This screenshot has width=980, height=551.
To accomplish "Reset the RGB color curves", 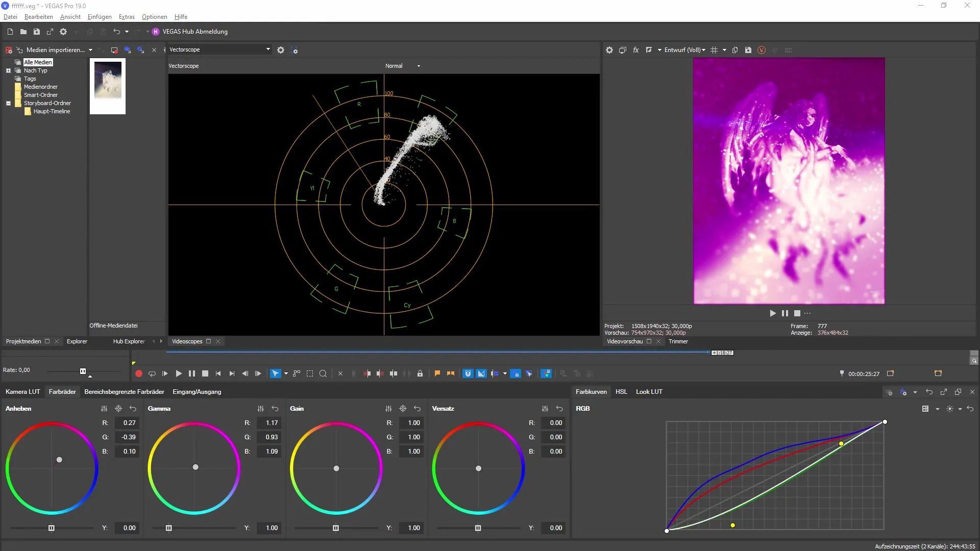I will (970, 409).
